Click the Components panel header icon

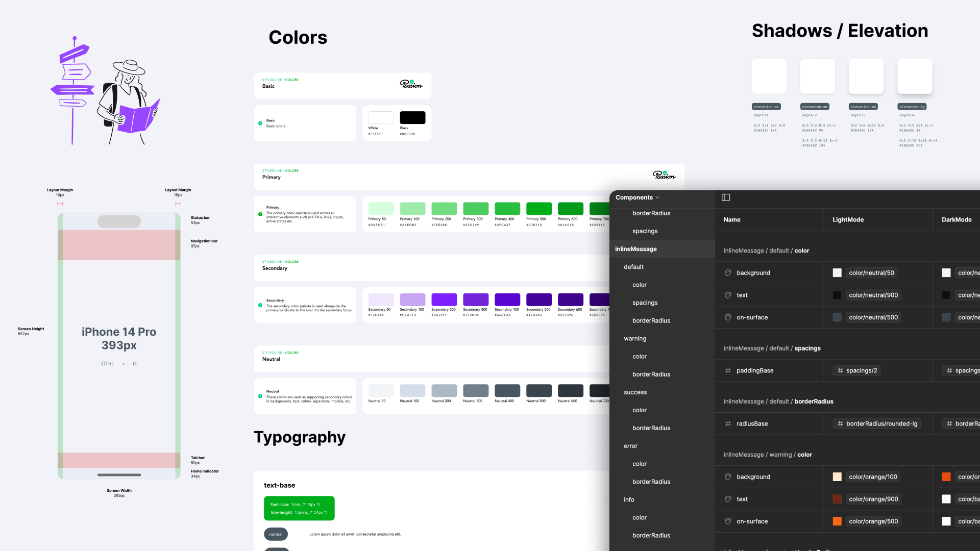pos(726,197)
